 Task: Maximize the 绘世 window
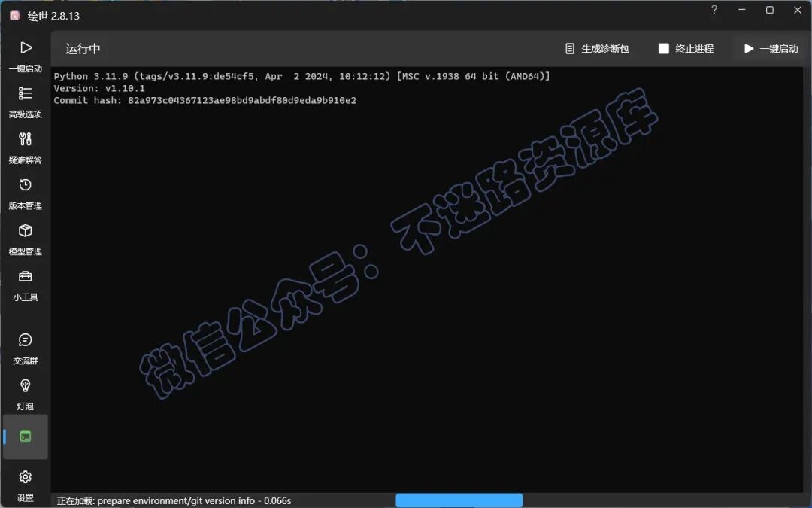[770, 10]
